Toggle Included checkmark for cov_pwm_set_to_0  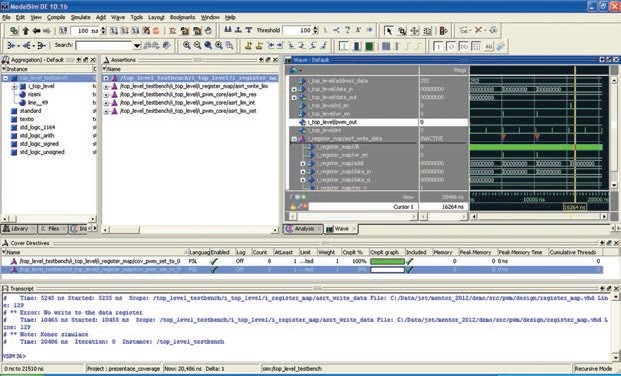click(410, 261)
